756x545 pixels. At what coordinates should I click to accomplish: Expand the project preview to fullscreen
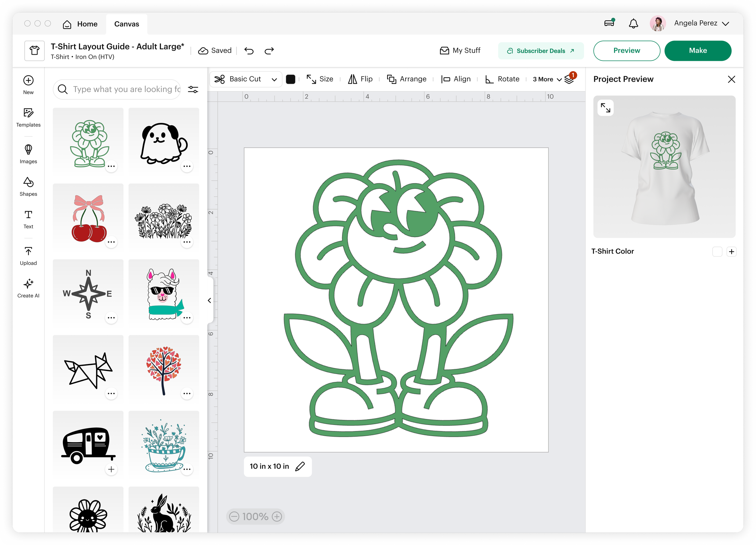click(605, 108)
